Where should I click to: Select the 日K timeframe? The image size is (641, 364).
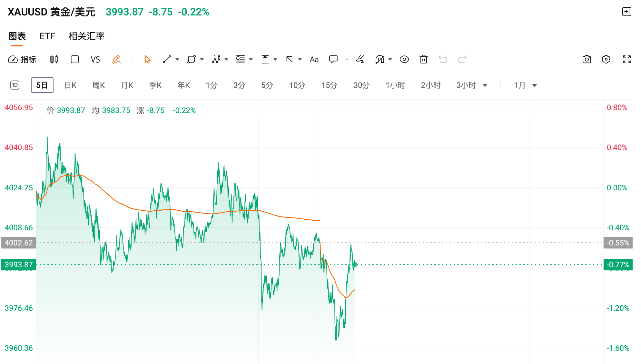tap(70, 85)
